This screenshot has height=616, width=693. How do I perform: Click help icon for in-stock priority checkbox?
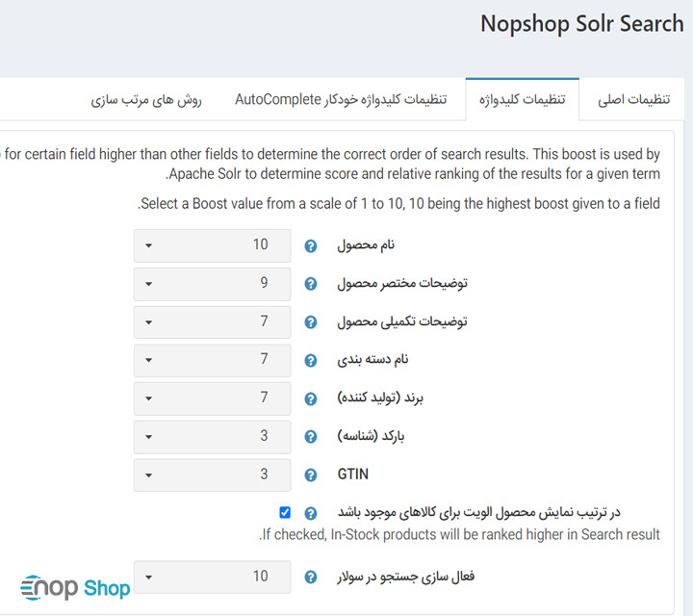click(311, 513)
